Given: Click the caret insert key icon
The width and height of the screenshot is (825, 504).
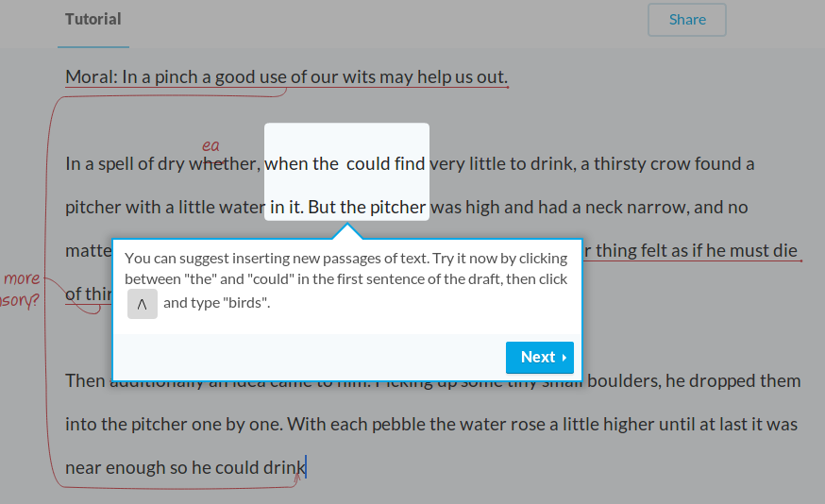Looking at the screenshot, I should coord(142,304).
